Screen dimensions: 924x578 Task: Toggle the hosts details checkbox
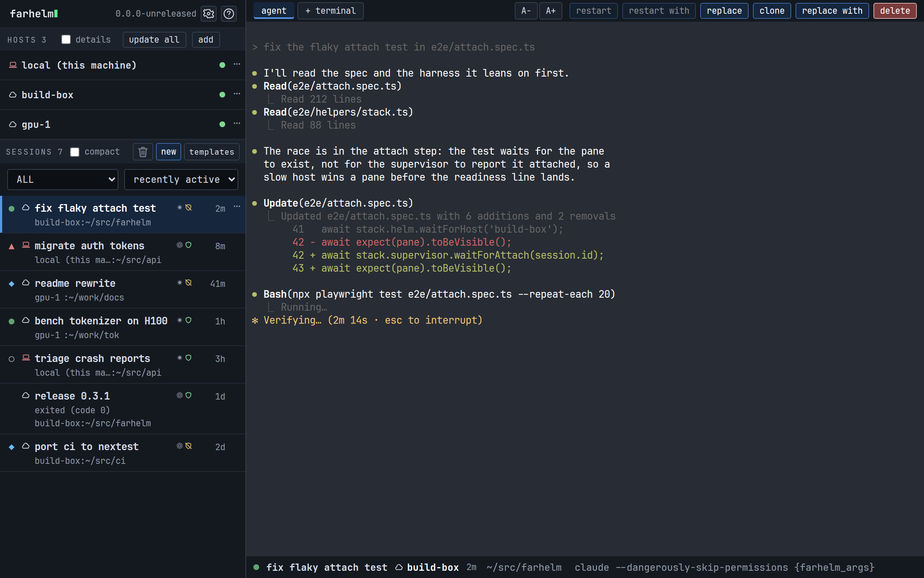click(x=66, y=39)
